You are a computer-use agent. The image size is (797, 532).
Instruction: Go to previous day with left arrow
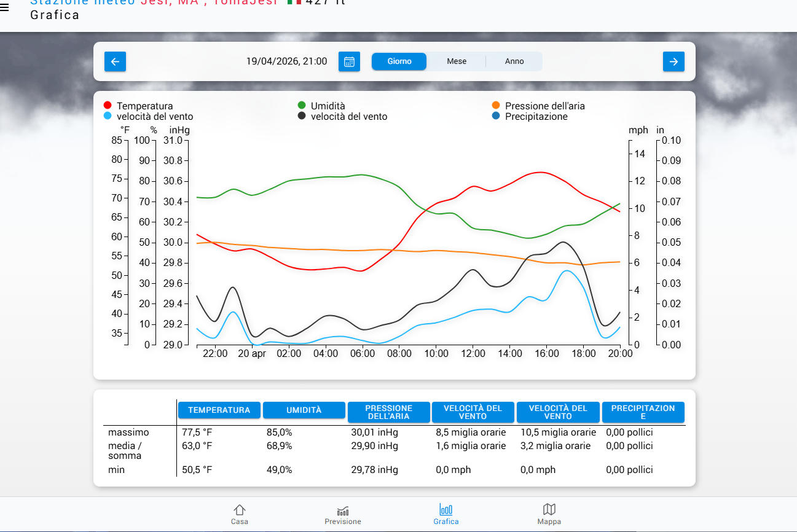click(x=115, y=61)
